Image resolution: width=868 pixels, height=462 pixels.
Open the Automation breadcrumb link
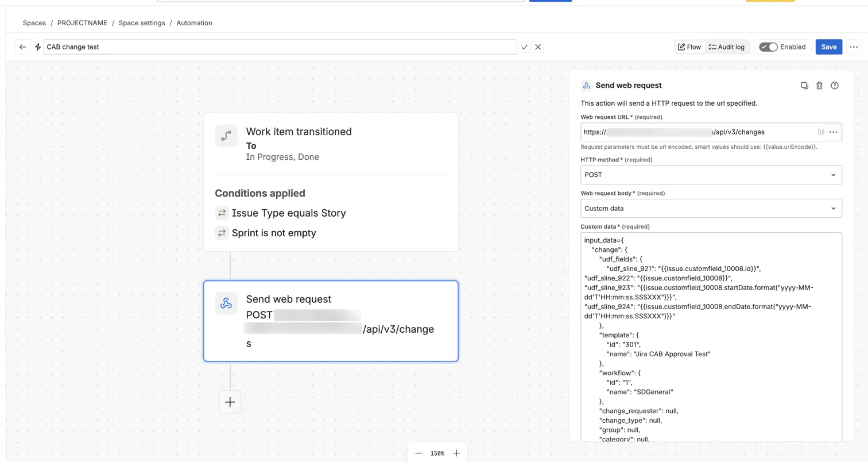point(194,23)
